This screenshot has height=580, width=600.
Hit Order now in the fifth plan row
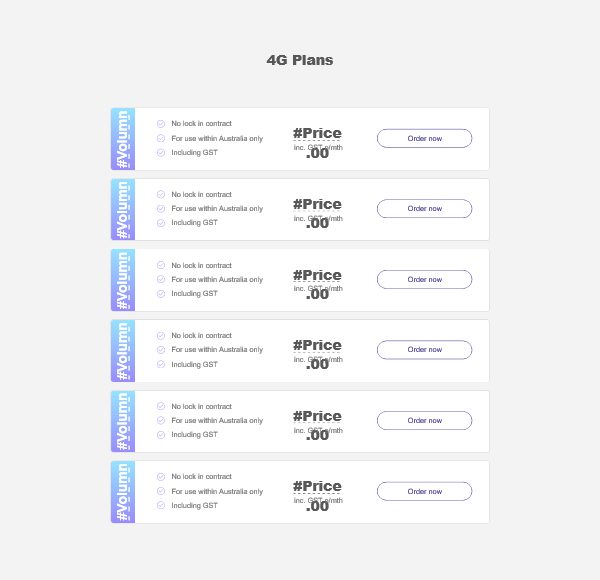pos(424,420)
